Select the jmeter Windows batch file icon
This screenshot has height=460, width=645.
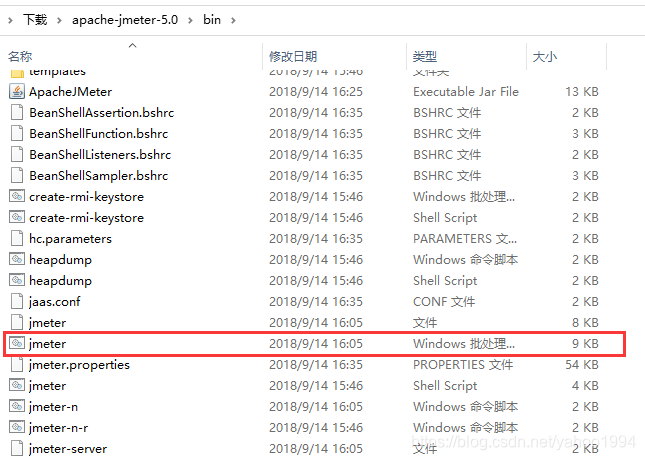17,343
